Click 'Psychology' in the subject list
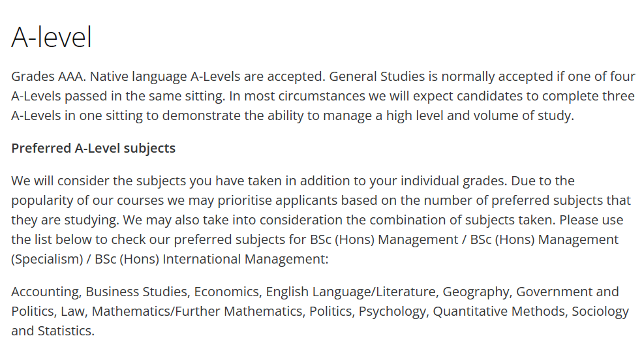Image resolution: width=644 pixels, height=351 pixels. click(392, 312)
